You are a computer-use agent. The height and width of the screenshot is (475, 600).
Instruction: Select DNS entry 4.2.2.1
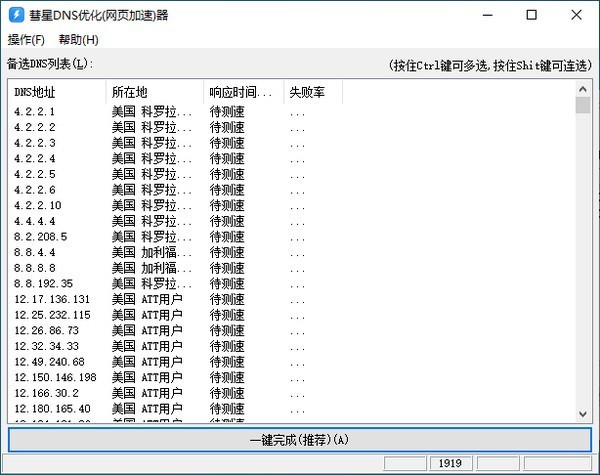coord(35,112)
